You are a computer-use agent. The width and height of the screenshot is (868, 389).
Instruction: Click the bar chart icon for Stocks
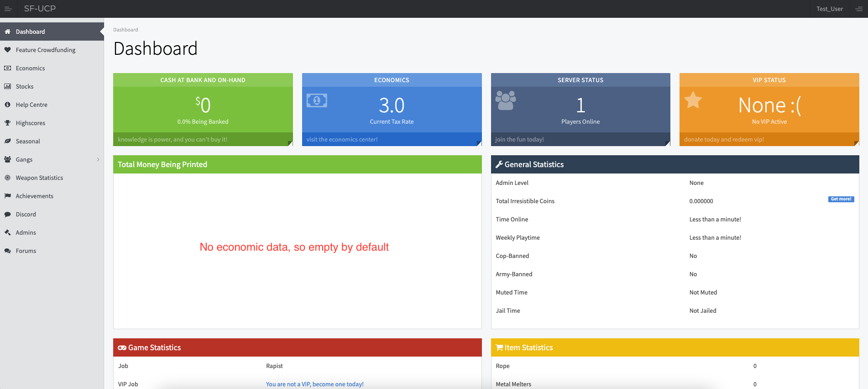[x=7, y=86]
